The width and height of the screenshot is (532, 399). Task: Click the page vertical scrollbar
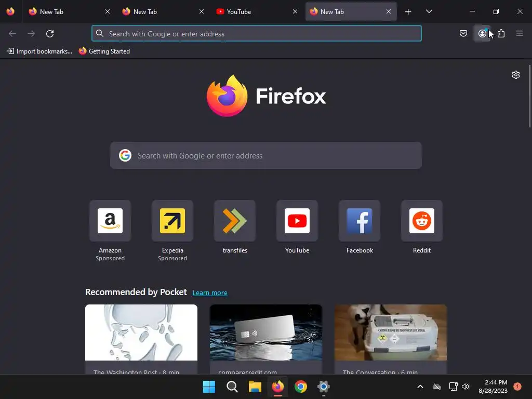[529, 96]
